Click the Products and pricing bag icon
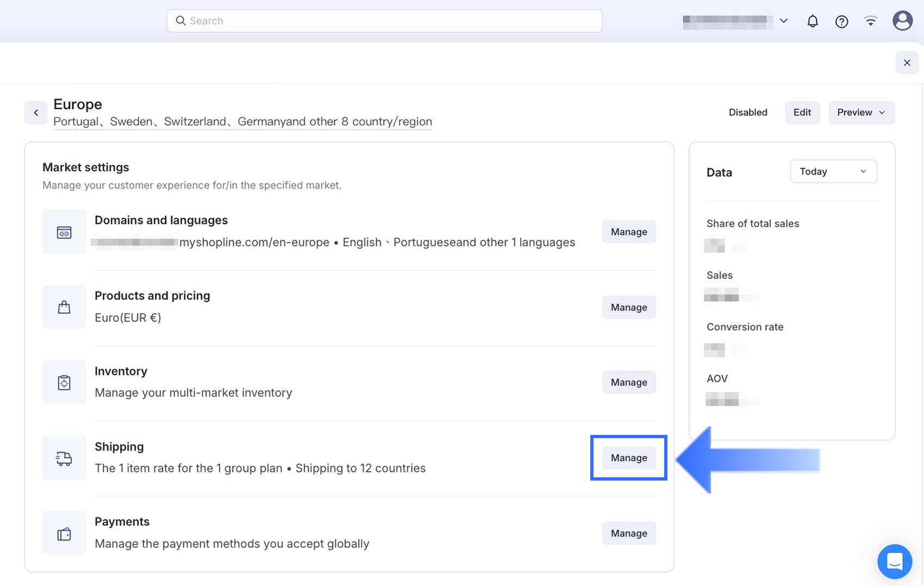Screen dimensions: 924x586 point(64,307)
